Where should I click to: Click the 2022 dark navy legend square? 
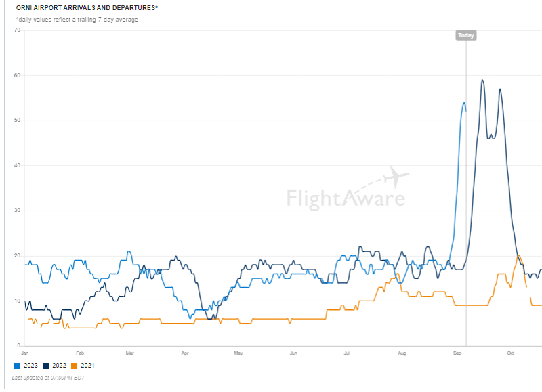(x=47, y=366)
